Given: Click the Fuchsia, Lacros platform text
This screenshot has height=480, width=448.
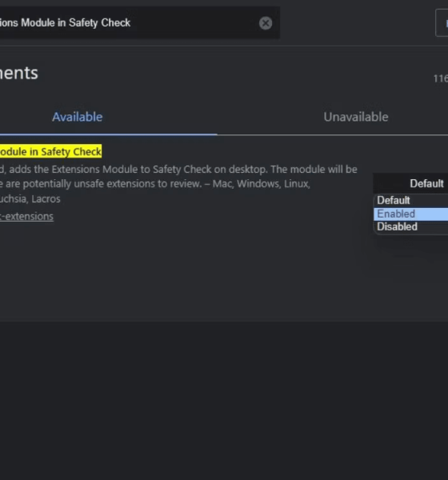Looking at the screenshot, I should (30, 199).
